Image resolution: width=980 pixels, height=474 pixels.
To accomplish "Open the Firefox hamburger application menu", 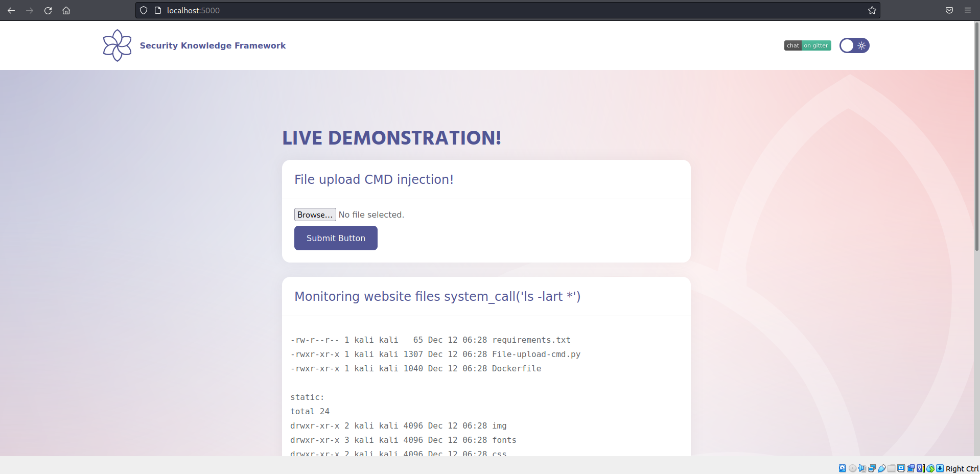I will click(967, 10).
